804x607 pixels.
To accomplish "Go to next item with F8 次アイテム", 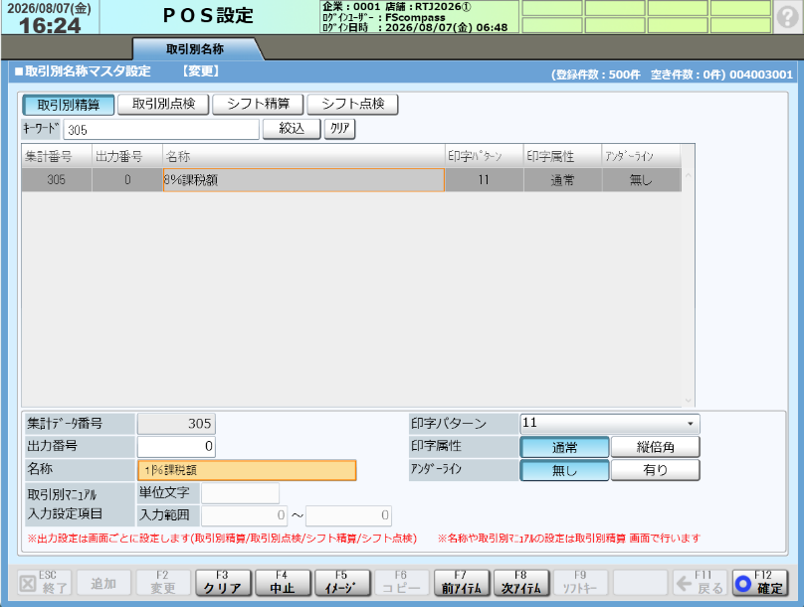I will pos(521,583).
